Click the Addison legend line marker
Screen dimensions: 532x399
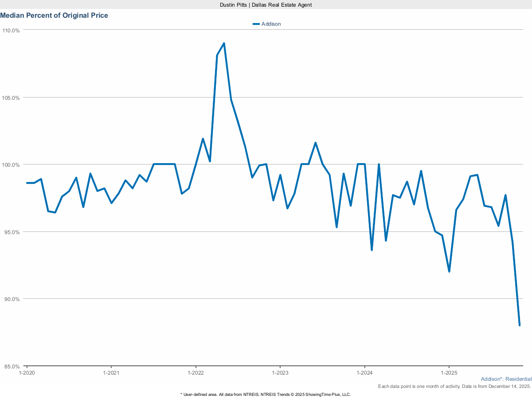tap(256, 24)
